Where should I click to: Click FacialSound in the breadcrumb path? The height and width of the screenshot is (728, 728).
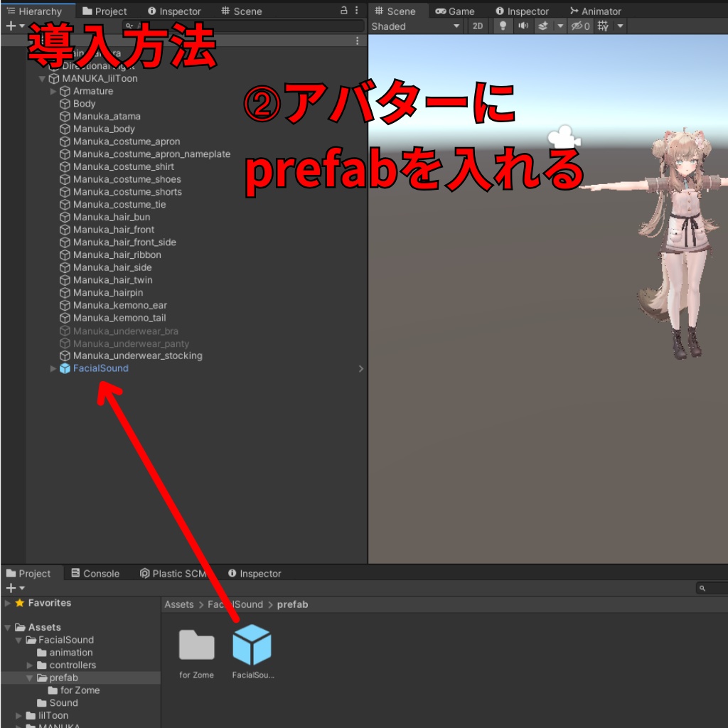point(235,604)
